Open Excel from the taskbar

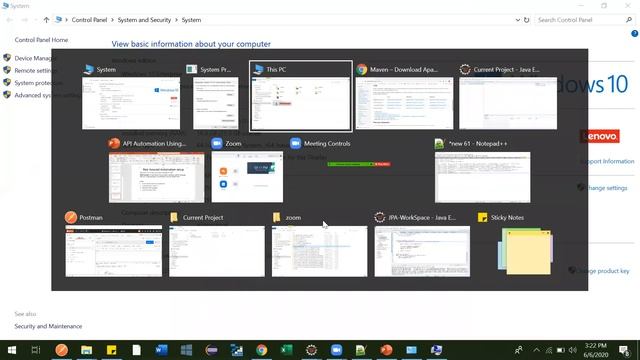click(287, 350)
